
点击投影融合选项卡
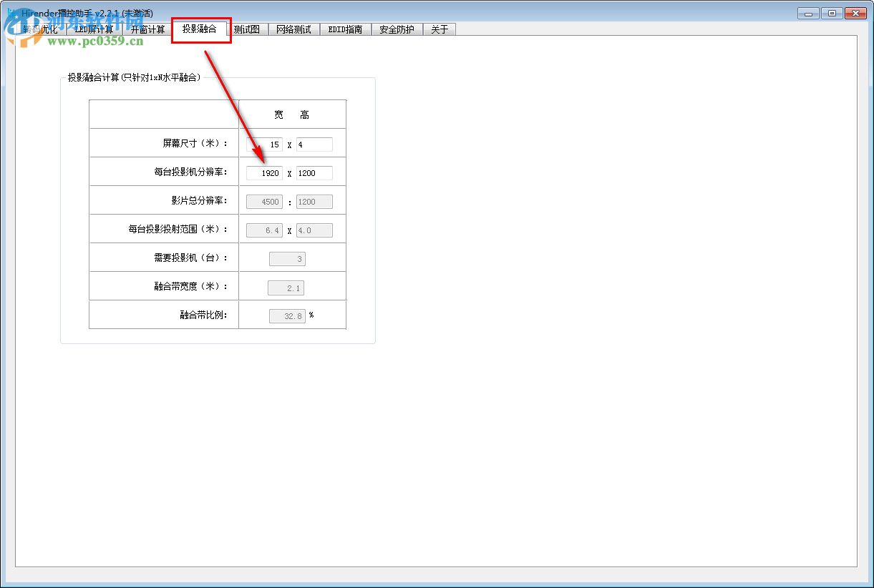pos(200,29)
